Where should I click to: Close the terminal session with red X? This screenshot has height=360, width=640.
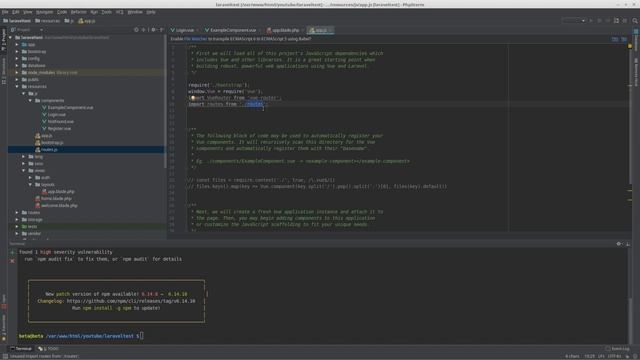pos(12,260)
